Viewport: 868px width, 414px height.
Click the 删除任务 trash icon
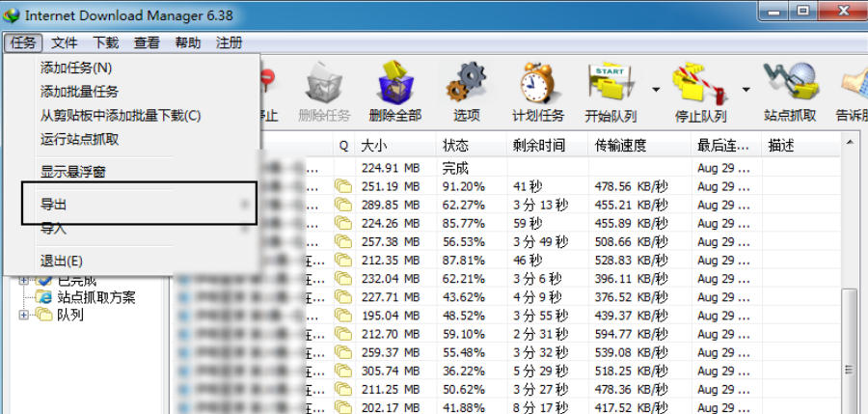(324, 83)
